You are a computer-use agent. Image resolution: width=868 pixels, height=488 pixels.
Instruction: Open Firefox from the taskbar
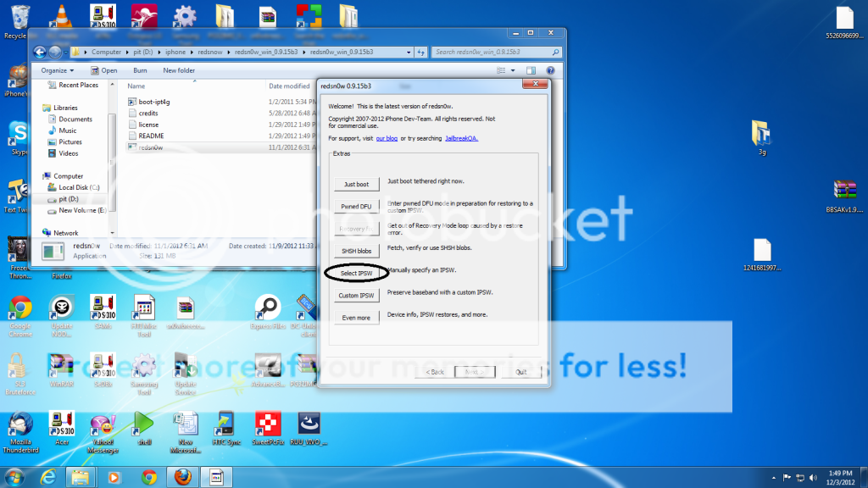pyautogui.click(x=183, y=477)
